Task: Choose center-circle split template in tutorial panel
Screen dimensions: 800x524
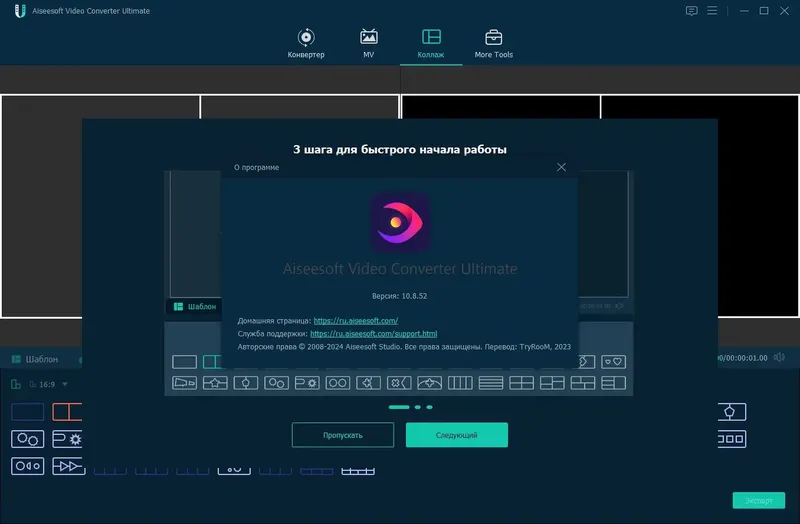Action: [x=245, y=383]
